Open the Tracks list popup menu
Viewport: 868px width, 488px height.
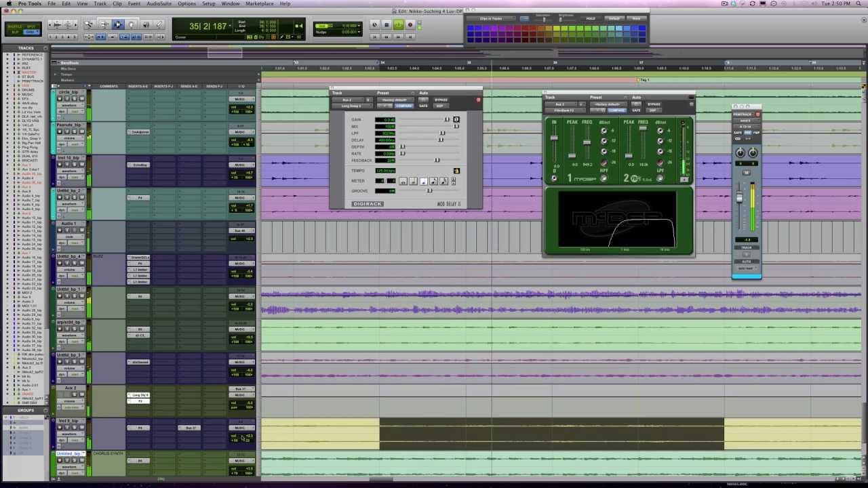[x=46, y=48]
